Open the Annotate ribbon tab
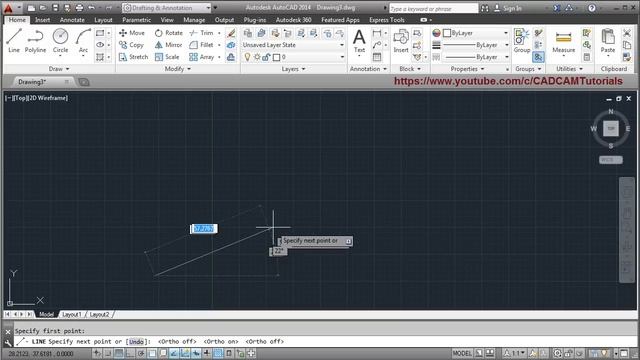The height and width of the screenshot is (360, 640). (72, 20)
